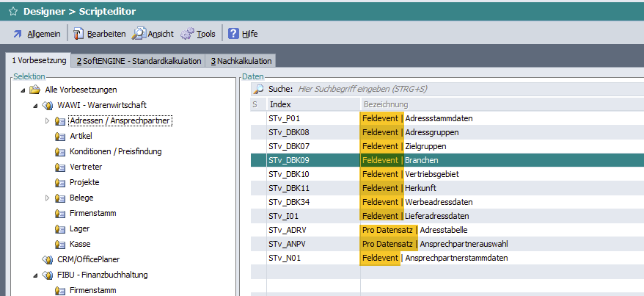Expand the Belege tree node

pos(48,198)
